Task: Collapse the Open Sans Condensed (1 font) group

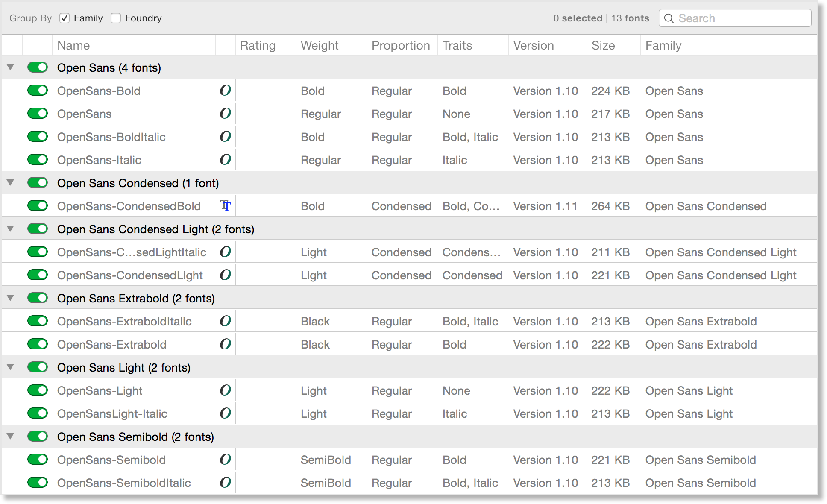Action: click(11, 182)
